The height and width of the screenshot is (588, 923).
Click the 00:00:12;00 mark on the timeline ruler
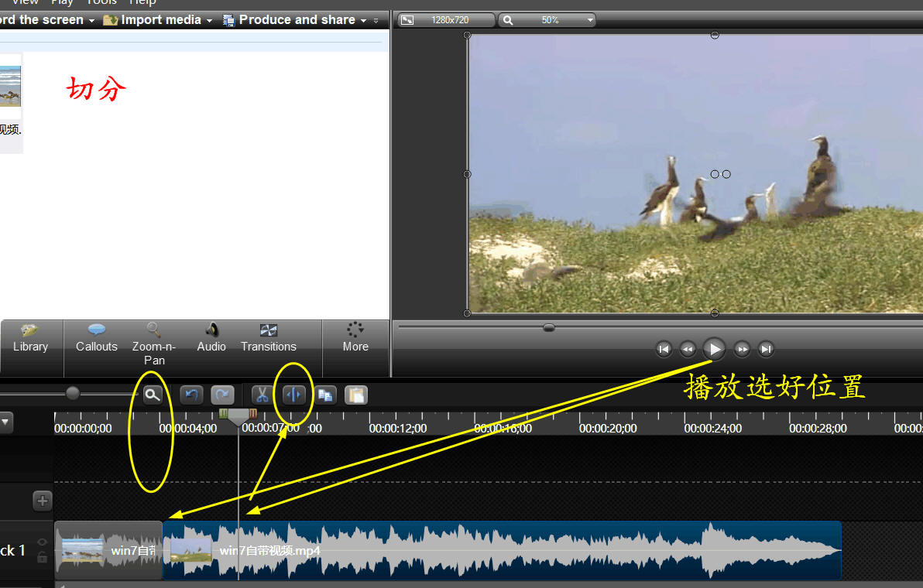[x=398, y=429]
